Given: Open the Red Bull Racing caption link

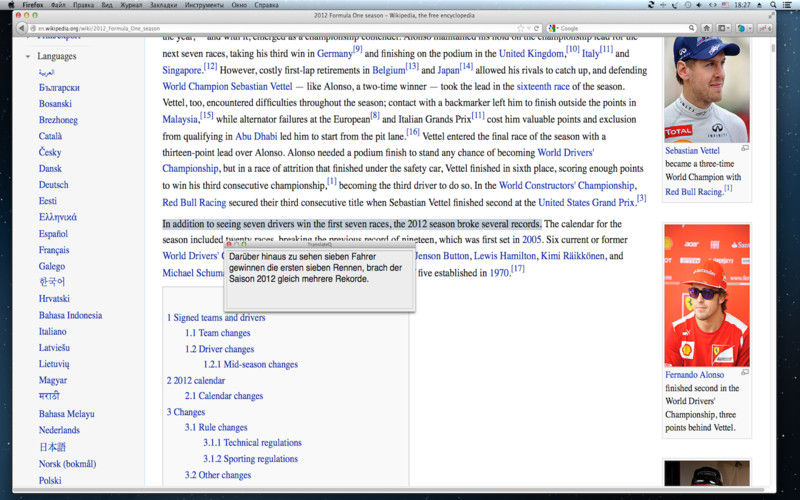Looking at the screenshot, I should pyautogui.click(x=694, y=192).
